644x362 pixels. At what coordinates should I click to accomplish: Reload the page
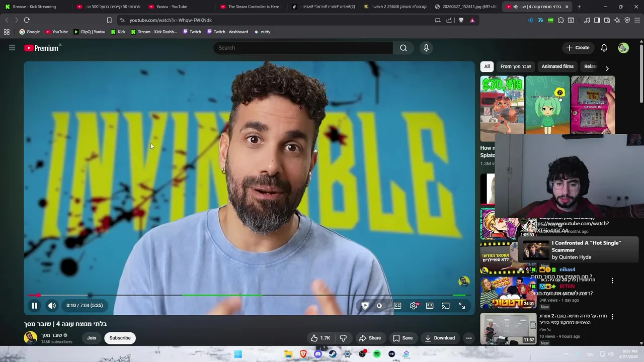[x=27, y=20]
